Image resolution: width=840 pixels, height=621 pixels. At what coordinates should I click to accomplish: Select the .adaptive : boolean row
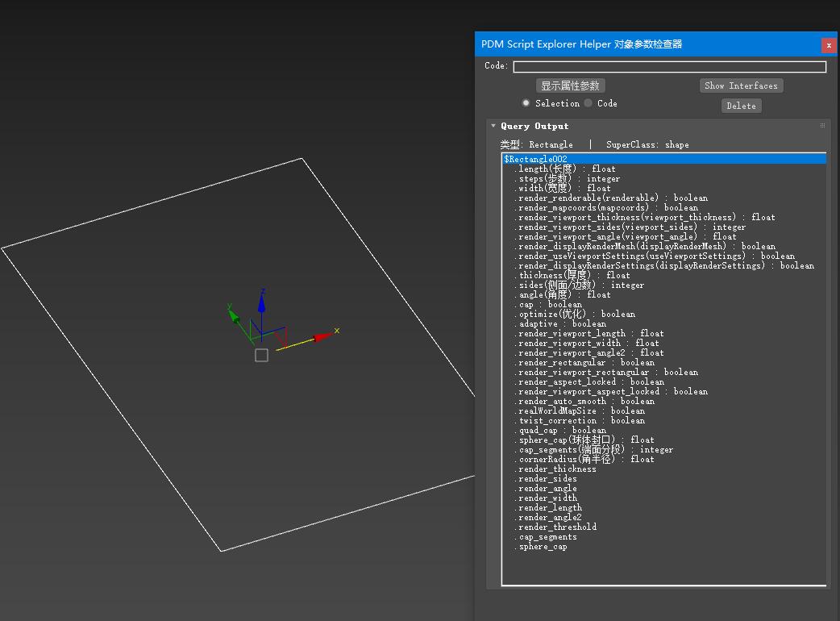663,323
